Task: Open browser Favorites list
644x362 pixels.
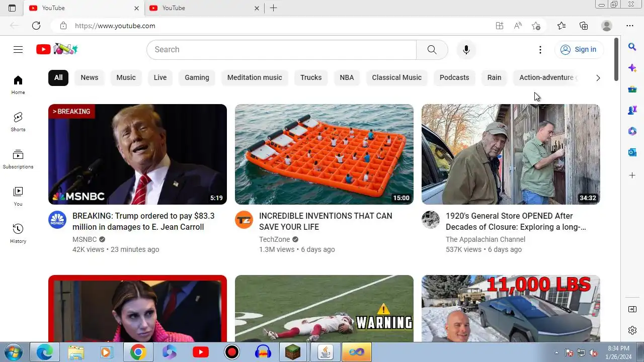Action: point(561,26)
